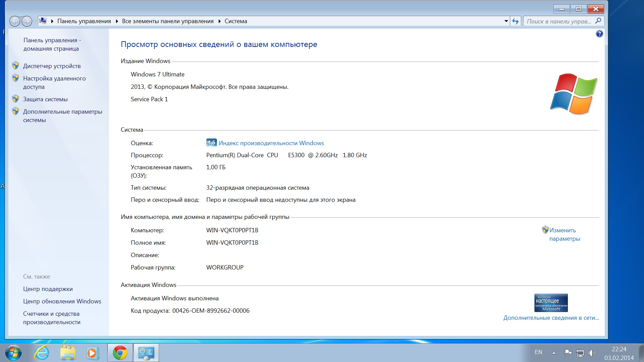Image resolution: width=644 pixels, height=362 pixels.
Task: Expand the address bar history dropdown
Action: 506,21
